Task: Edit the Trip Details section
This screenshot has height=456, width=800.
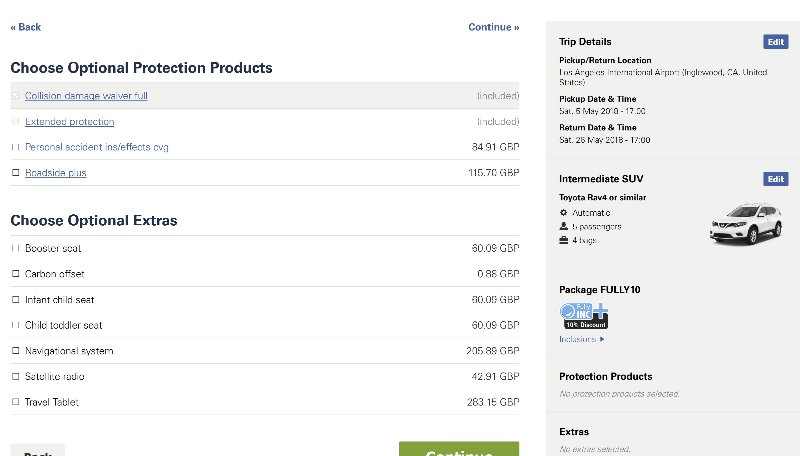Action: [774, 42]
